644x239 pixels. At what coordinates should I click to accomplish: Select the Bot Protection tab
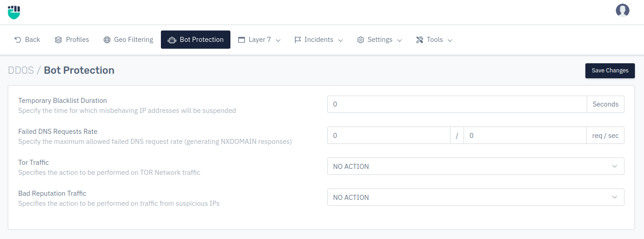point(195,40)
